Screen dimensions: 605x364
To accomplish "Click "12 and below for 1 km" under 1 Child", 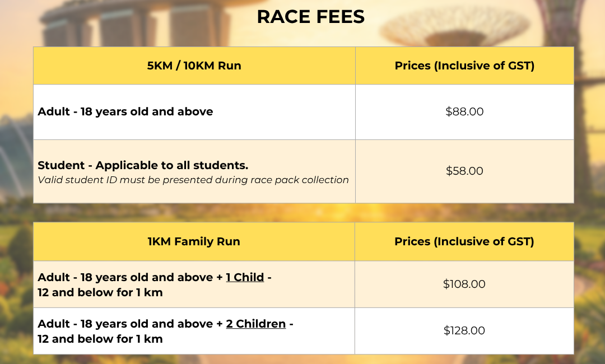I will [x=100, y=292].
